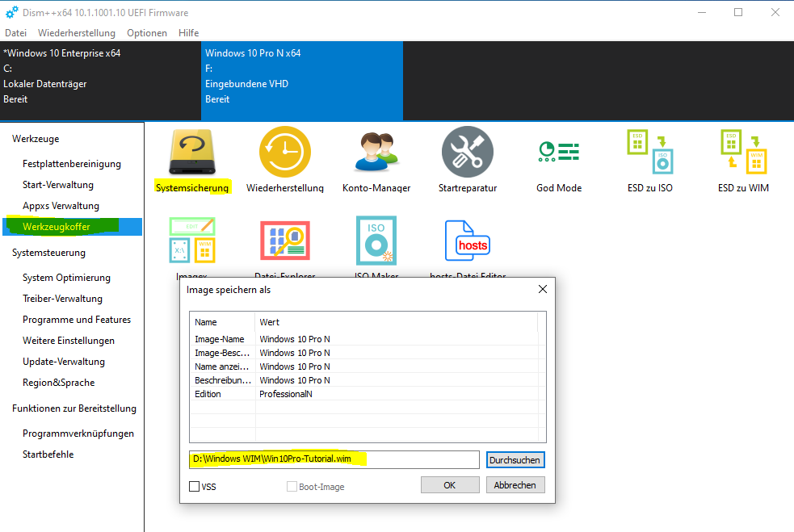Open System Optimierung in the sidebar
Viewport: 794px width, 532px height.
click(x=66, y=278)
